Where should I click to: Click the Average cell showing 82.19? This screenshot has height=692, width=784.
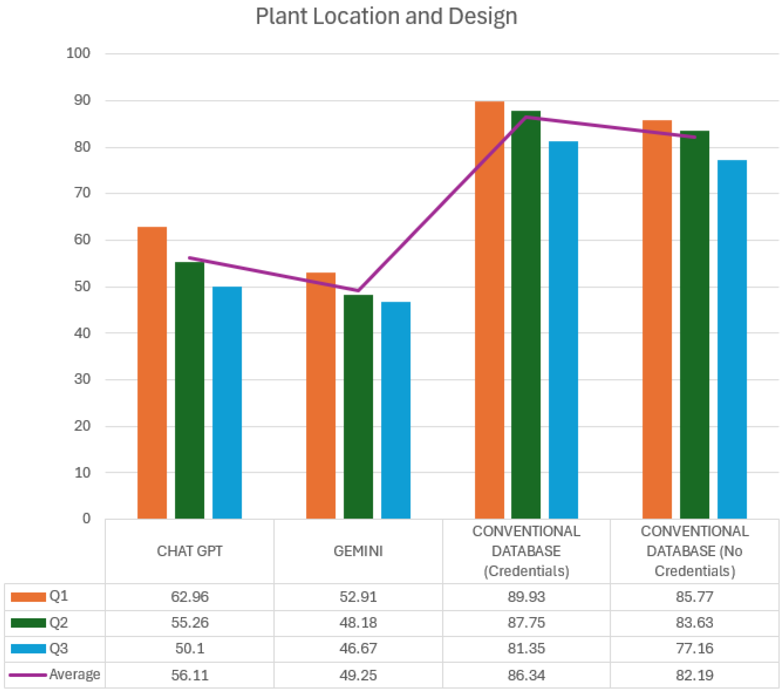coord(695,675)
